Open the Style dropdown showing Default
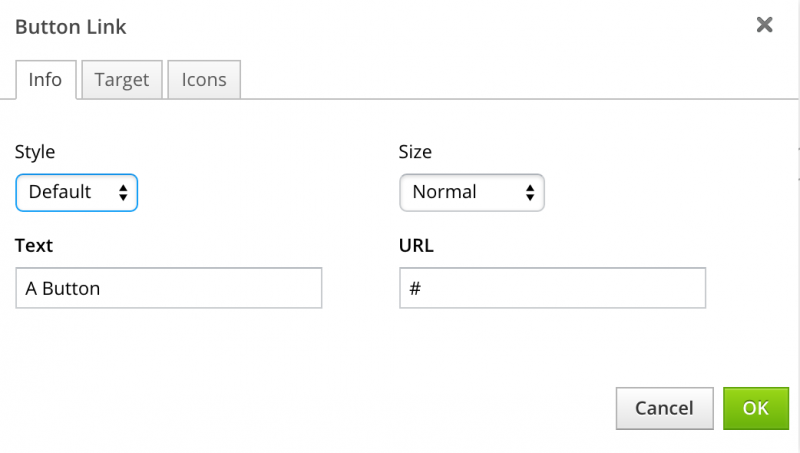This screenshot has width=800, height=453. (x=76, y=192)
